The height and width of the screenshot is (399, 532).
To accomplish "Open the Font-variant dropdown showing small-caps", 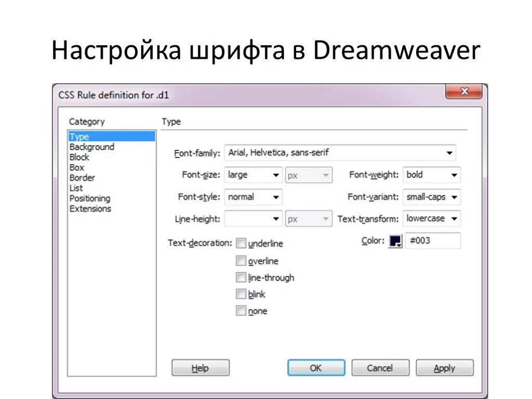I will (x=432, y=197).
